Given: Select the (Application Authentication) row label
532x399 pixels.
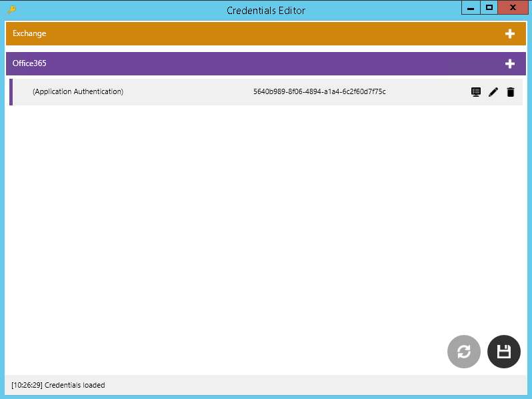Looking at the screenshot, I should point(78,91).
